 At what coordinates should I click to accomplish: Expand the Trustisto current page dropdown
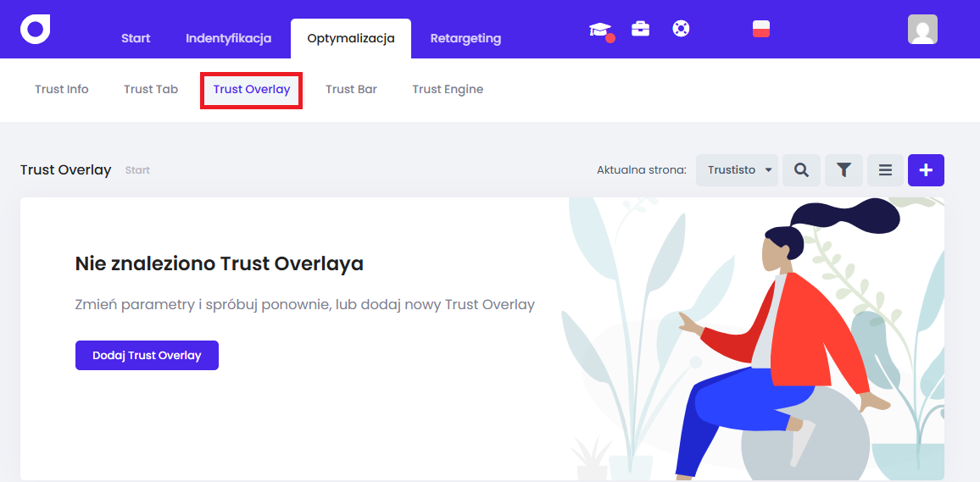pyautogui.click(x=737, y=169)
